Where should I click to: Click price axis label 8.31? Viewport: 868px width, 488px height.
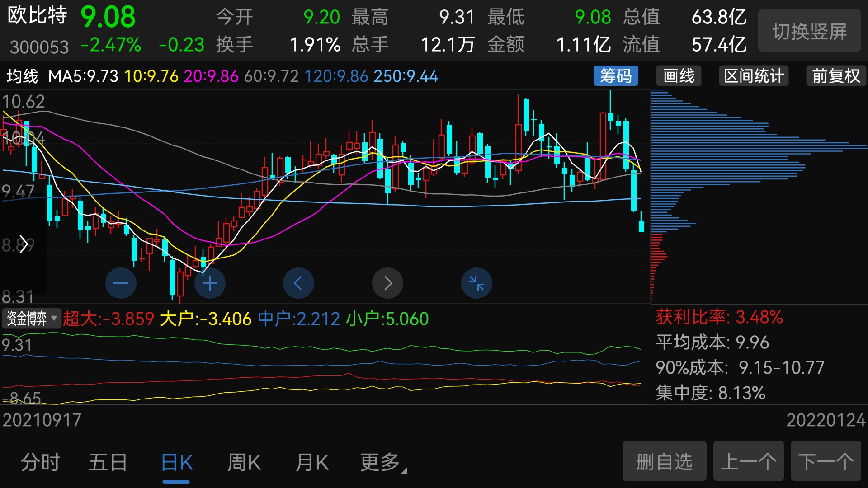tap(18, 296)
